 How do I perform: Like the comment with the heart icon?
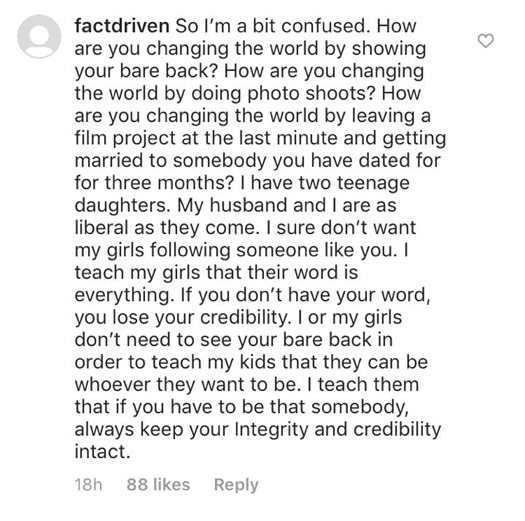[485, 41]
